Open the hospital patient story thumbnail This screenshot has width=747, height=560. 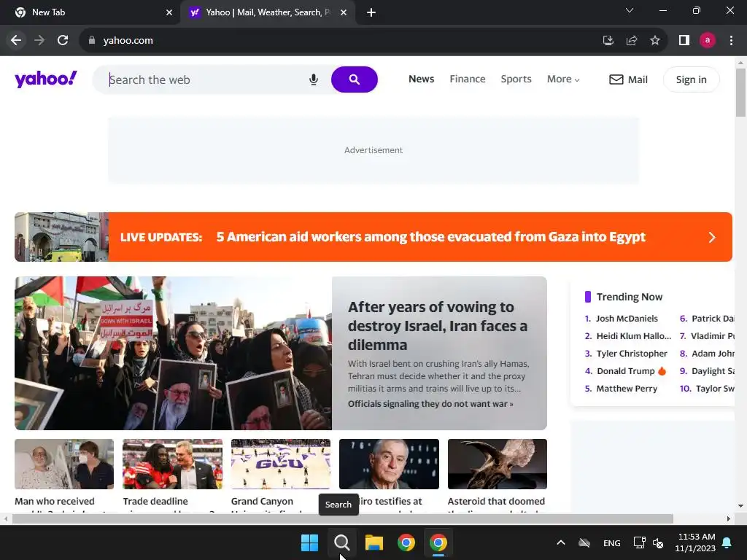(x=64, y=464)
